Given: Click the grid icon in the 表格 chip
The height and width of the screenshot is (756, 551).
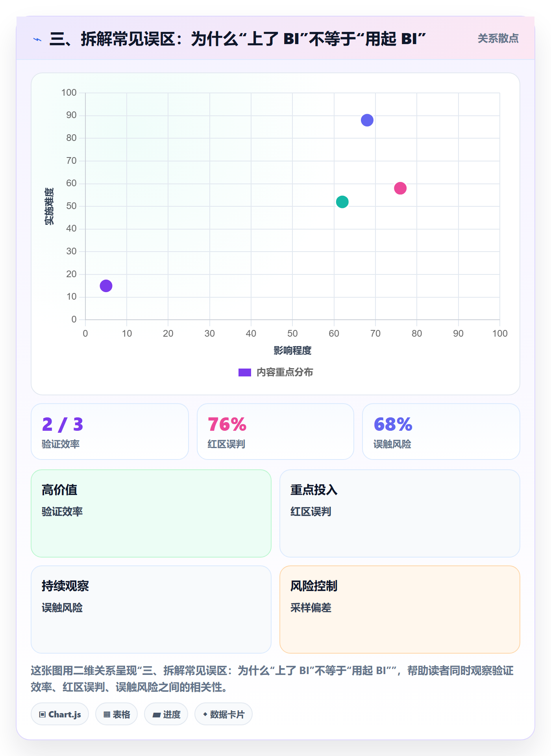Looking at the screenshot, I should 107,715.
